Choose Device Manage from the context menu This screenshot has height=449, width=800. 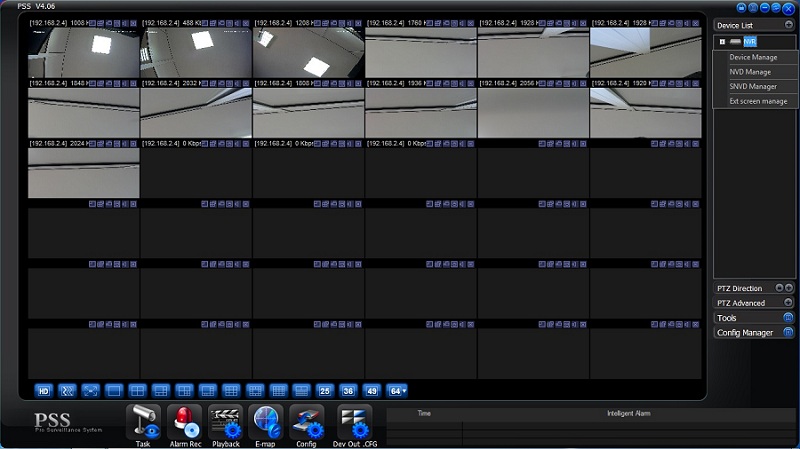[x=754, y=57]
